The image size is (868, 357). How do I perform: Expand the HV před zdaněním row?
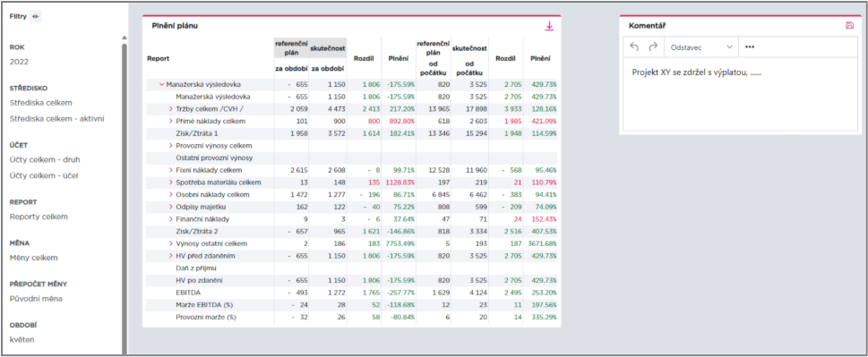point(170,256)
